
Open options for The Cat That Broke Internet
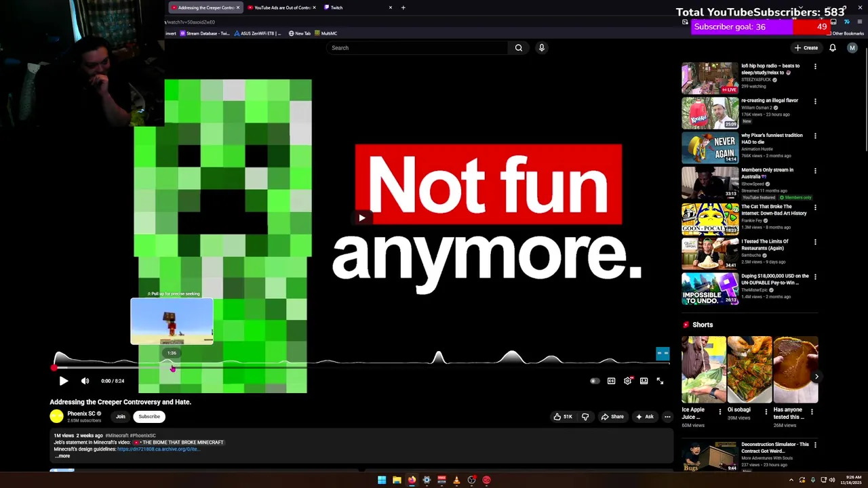(x=815, y=207)
